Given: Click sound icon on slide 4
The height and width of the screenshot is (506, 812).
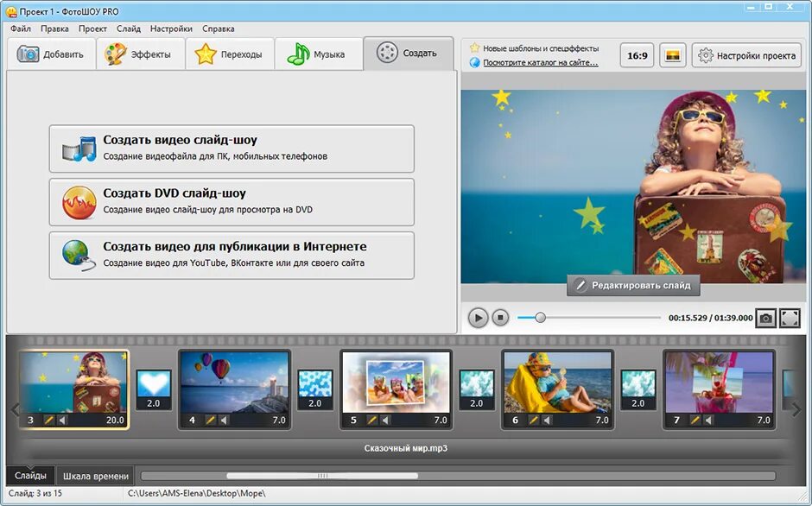Looking at the screenshot, I should tap(224, 420).
